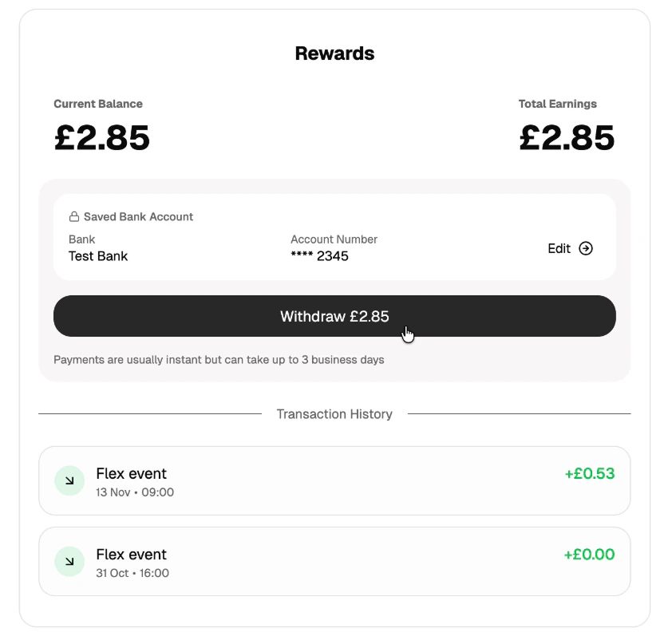Click the green deposit arrow icon on 13 Nov event
Image resolution: width=672 pixels, height=636 pixels.
click(69, 480)
